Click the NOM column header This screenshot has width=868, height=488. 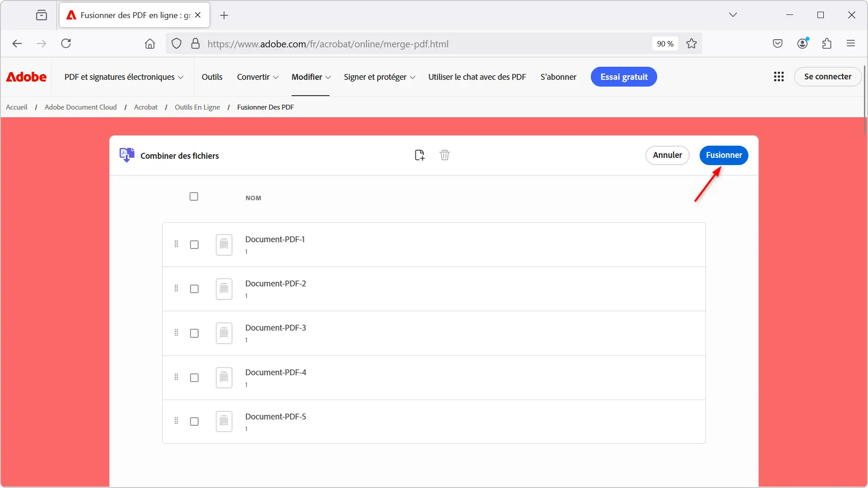(253, 198)
